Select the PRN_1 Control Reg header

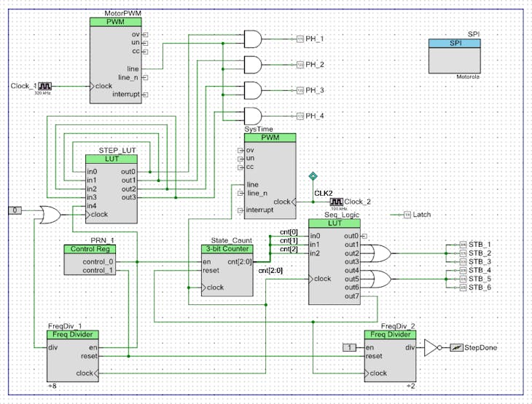(90, 249)
